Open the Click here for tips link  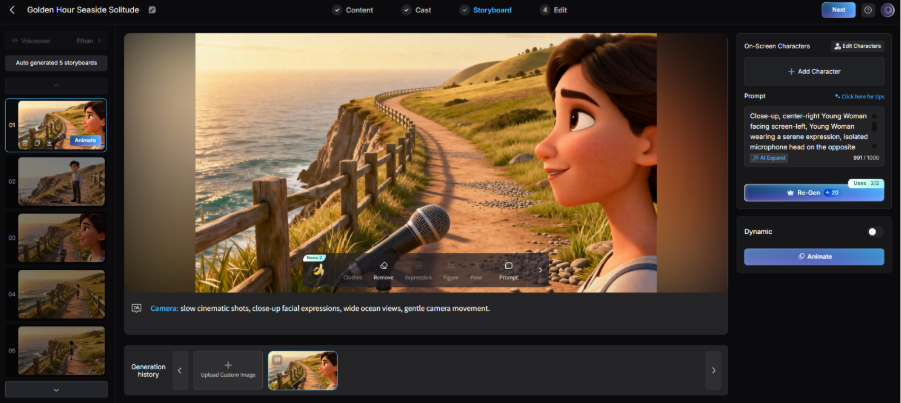click(x=859, y=97)
